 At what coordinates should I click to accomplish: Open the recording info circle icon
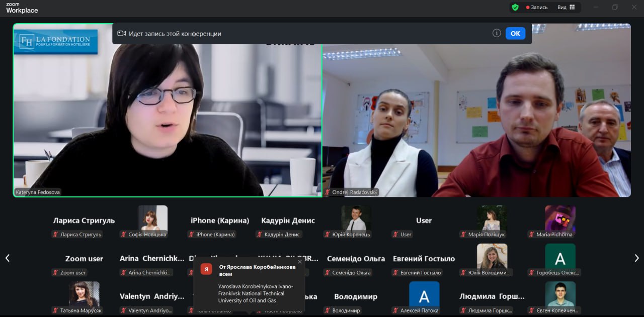[497, 33]
